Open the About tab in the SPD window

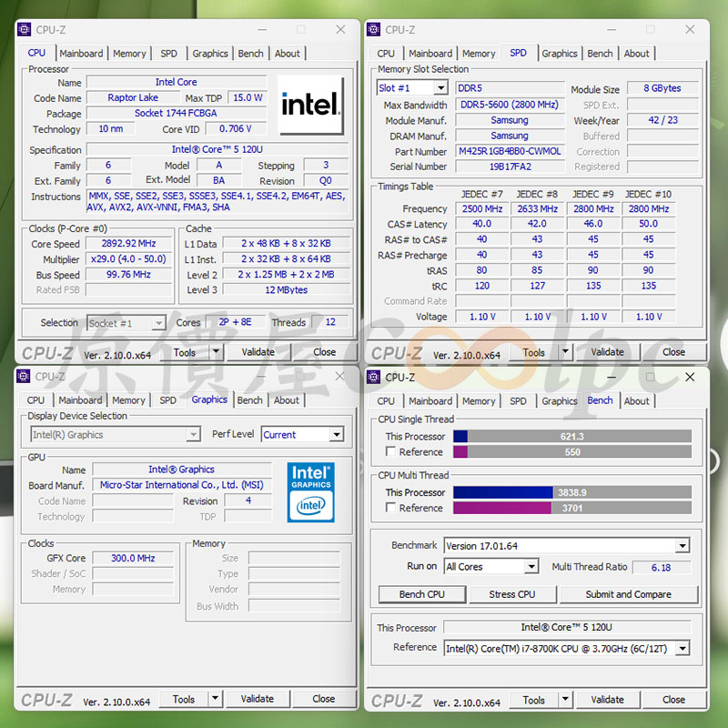point(636,54)
